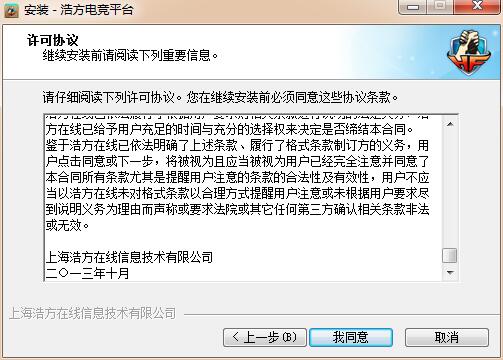Click the grayed company label near bottom

click(92, 313)
